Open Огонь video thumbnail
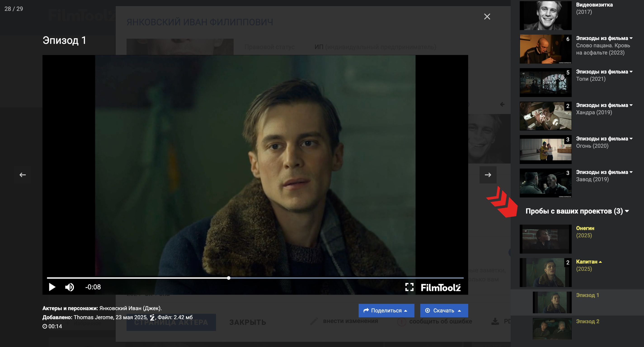The height and width of the screenshot is (347, 644). pyautogui.click(x=545, y=150)
